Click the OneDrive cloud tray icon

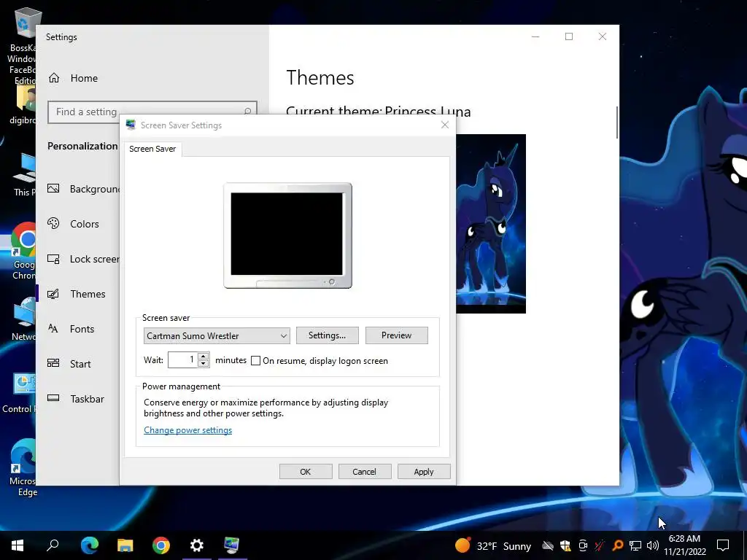pyautogui.click(x=548, y=545)
